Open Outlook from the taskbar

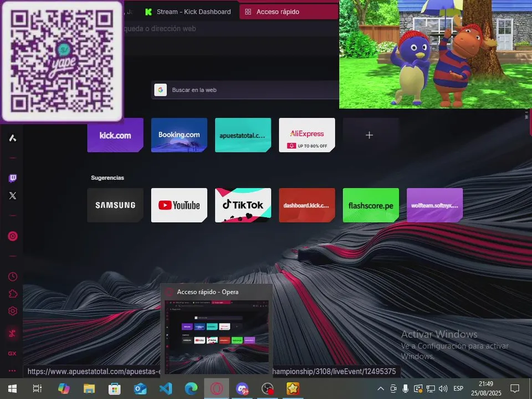(140, 388)
